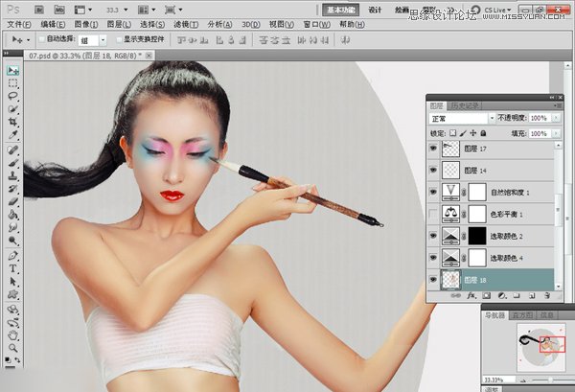Select the Crop tool
This screenshot has height=392, width=575.
pyautogui.click(x=12, y=122)
